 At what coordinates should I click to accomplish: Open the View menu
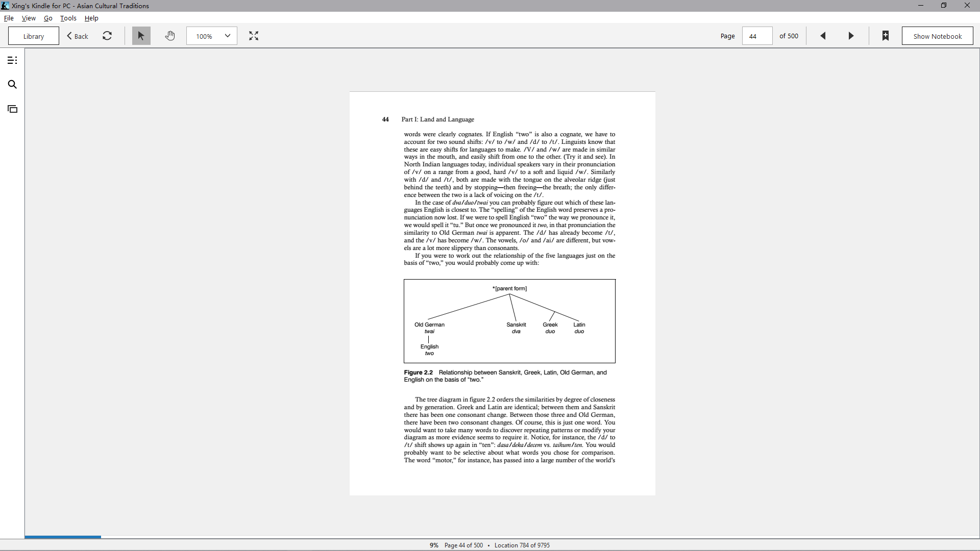tap(29, 18)
